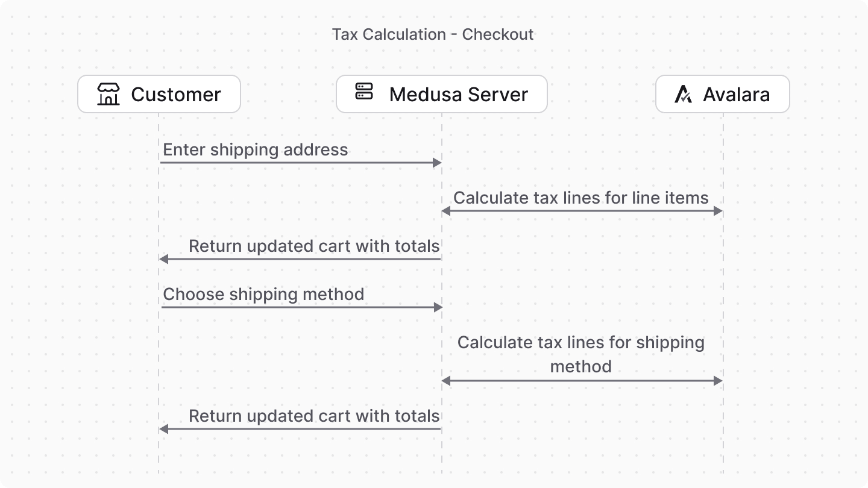This screenshot has height=488, width=868.
Task: Click Avalara-side arrowhead of the line items tax arrow
Action: [718, 211]
